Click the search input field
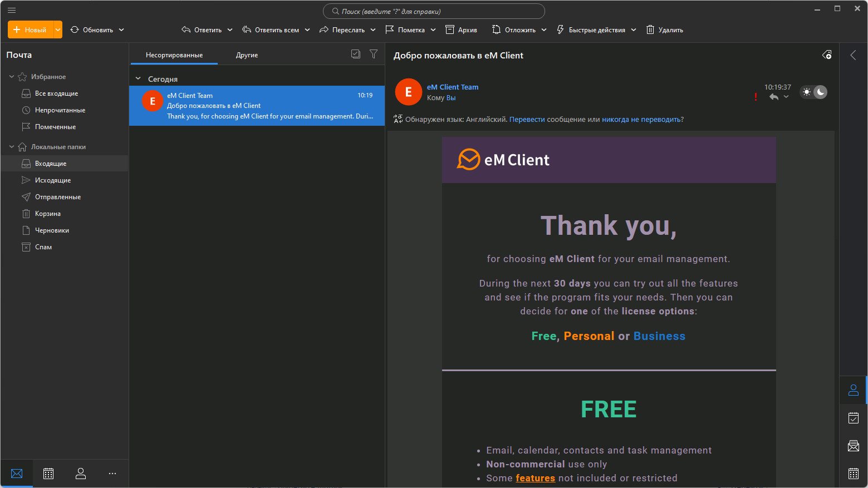Viewport: 868px width, 488px height. click(434, 11)
